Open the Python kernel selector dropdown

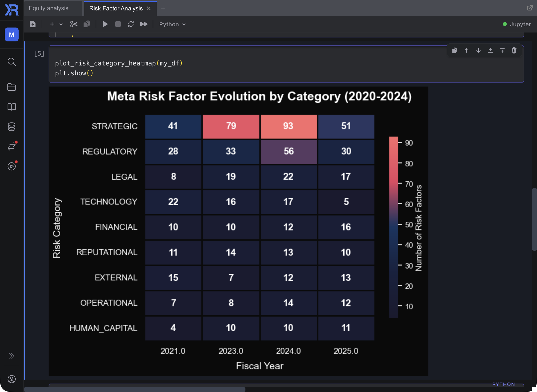pyautogui.click(x=172, y=24)
